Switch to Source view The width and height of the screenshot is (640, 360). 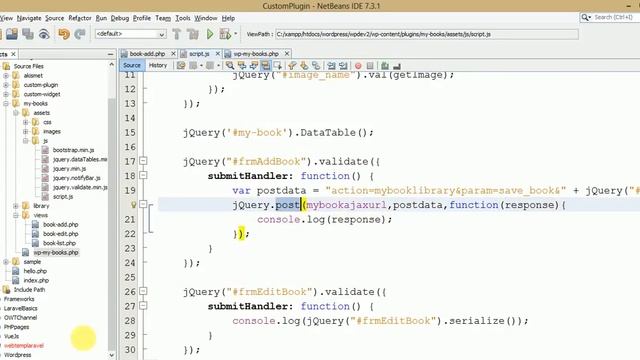coord(131,65)
